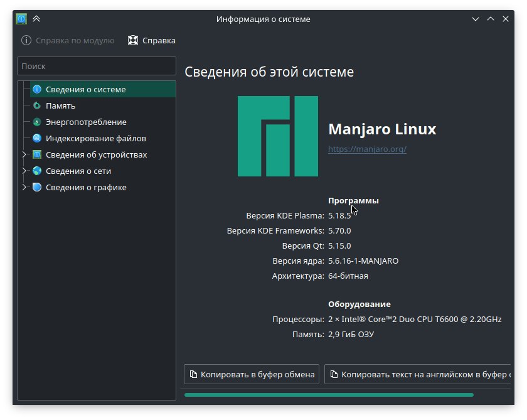Click 'Manjaro Linux' heading text
This screenshot has width=527, height=420.
[x=382, y=129]
